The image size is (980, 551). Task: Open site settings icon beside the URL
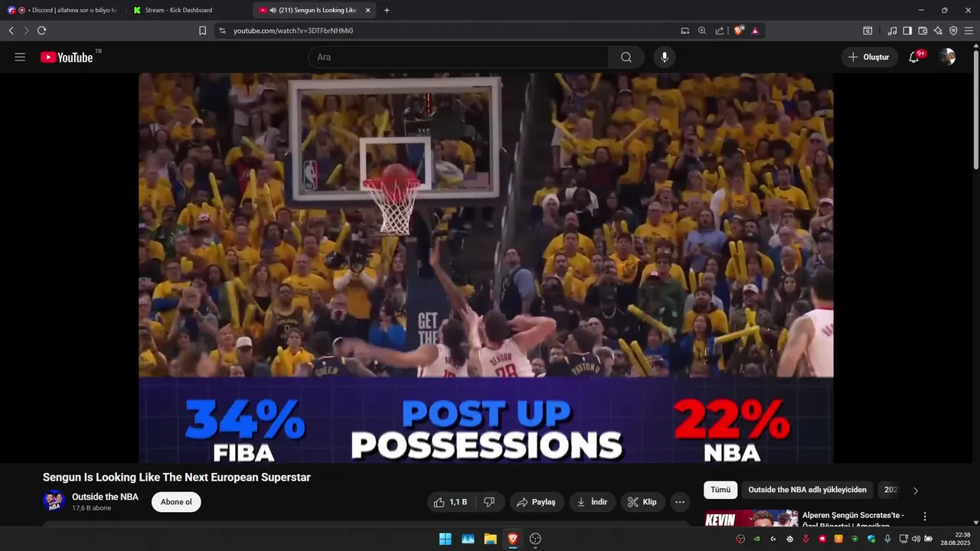tap(222, 31)
